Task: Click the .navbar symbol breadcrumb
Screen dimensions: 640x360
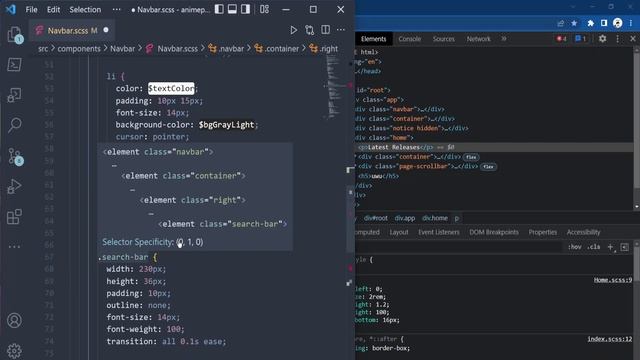Action: (x=231, y=49)
